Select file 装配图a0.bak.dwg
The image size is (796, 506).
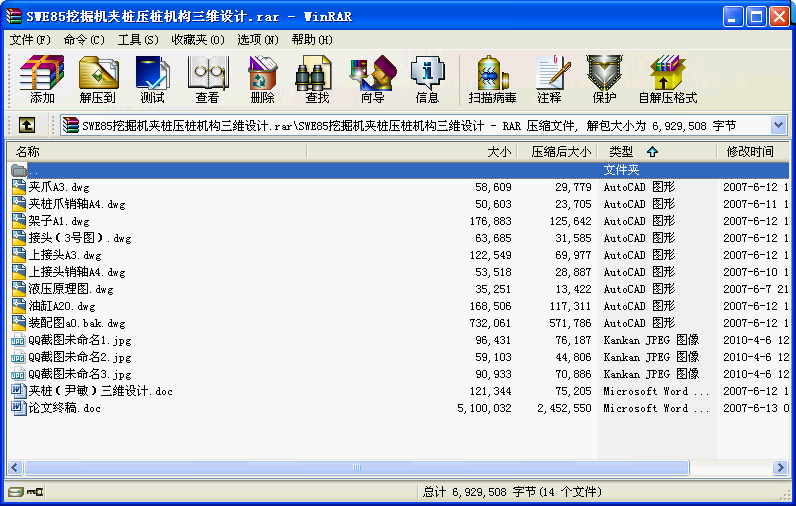(77, 323)
